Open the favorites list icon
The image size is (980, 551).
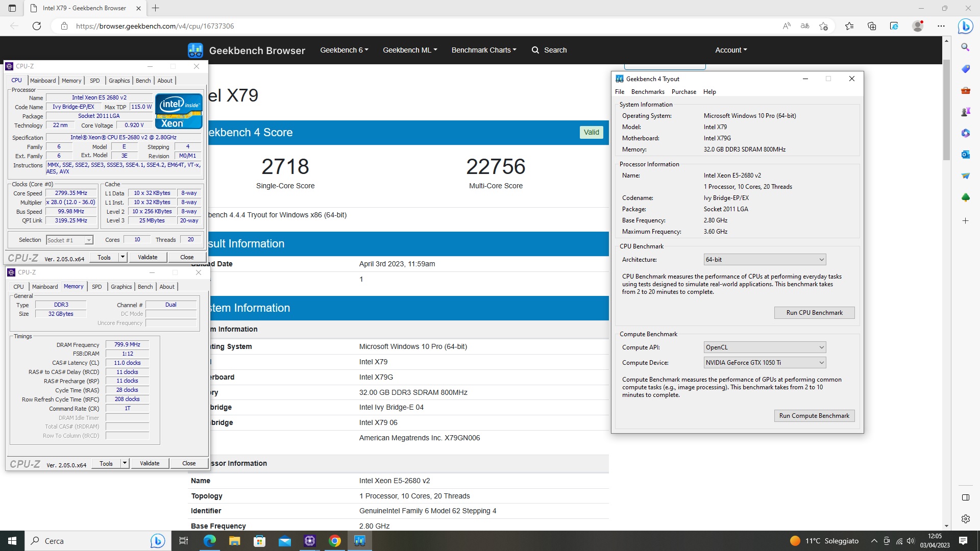849,26
